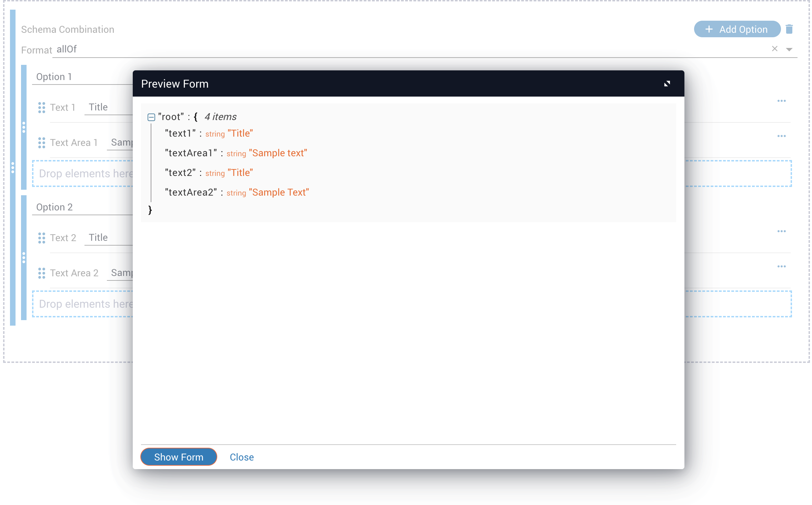Open more options for Text 1 row
The width and height of the screenshot is (812, 505).
pos(781,101)
